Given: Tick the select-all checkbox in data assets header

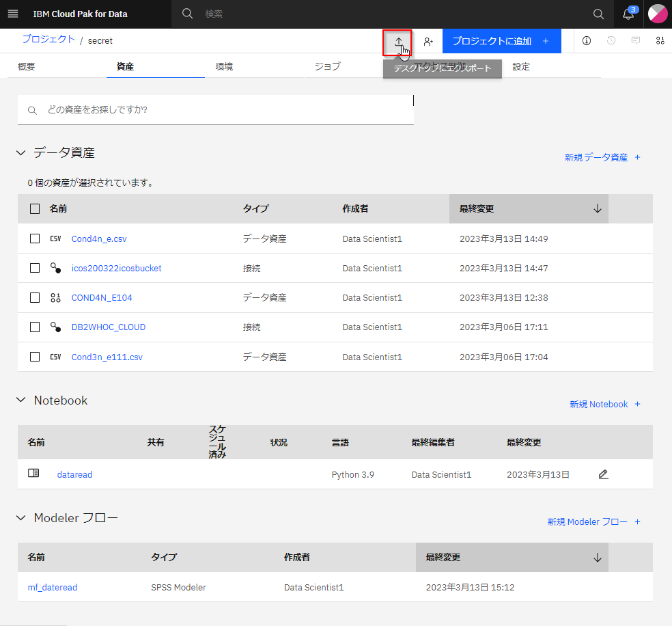Looking at the screenshot, I should pos(35,209).
